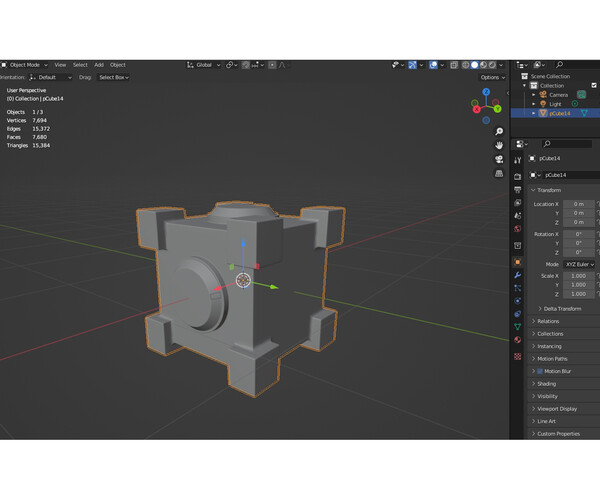Open the XYZ Euler rotation mode dropdown
The image size is (600, 500).
click(579, 264)
